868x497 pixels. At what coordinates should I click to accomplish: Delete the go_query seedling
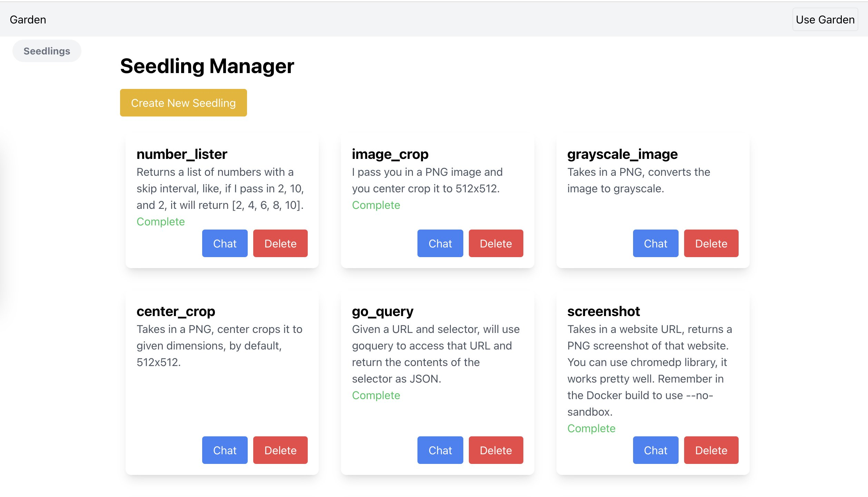[495, 450]
